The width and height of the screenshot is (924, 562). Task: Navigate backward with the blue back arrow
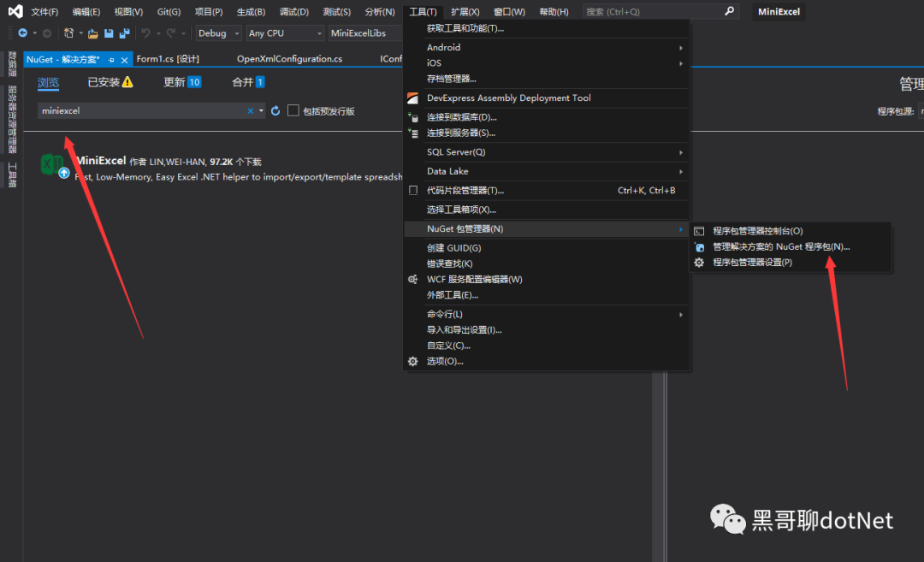(22, 33)
